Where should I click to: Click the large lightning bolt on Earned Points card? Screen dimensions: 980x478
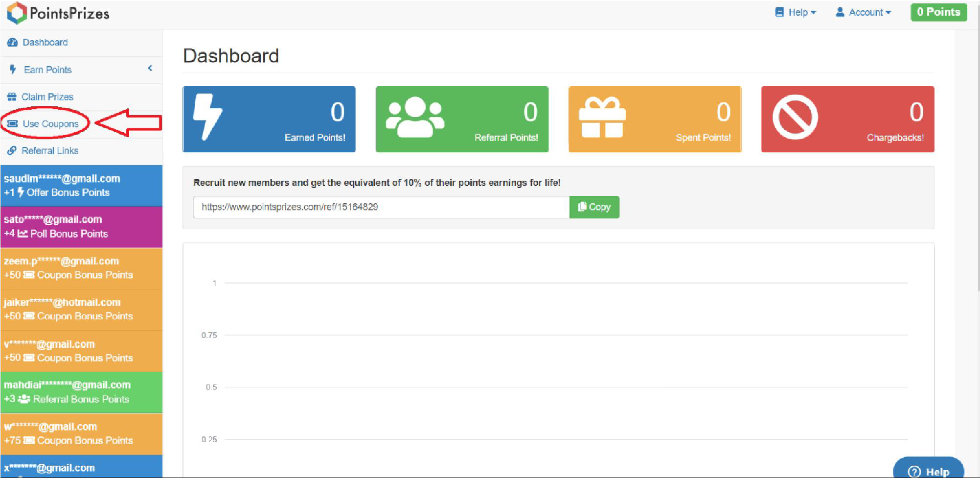coord(207,117)
